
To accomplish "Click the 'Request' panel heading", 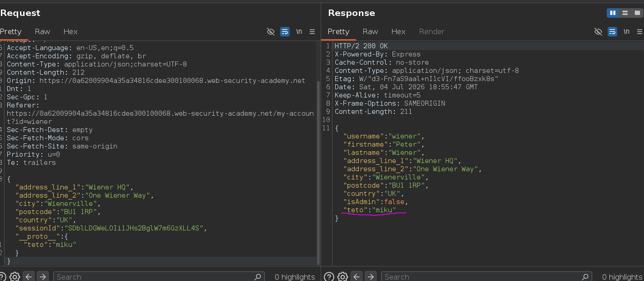I will (20, 13).
